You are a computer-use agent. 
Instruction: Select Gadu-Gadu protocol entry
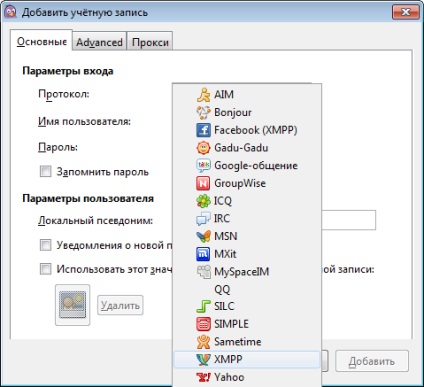(247, 148)
